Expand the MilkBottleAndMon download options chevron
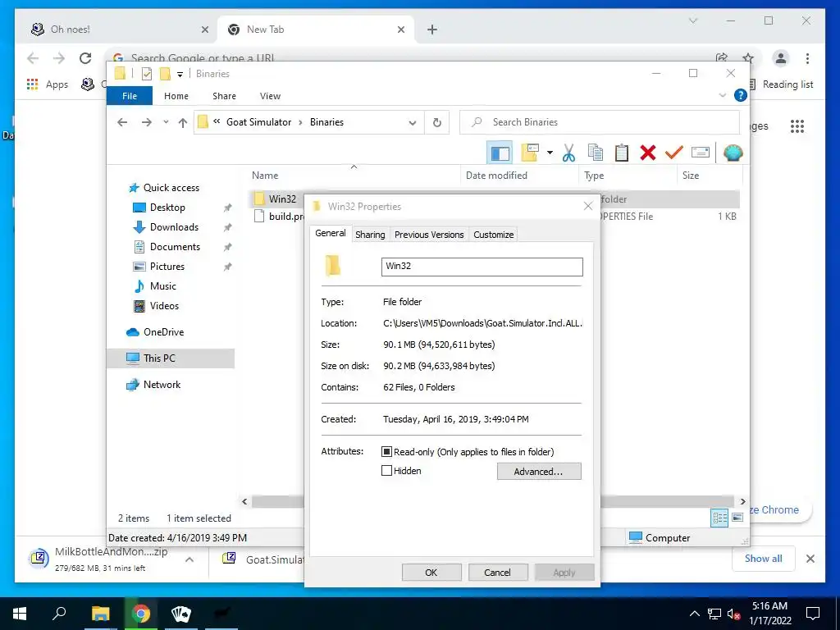The height and width of the screenshot is (630, 840). [x=189, y=559]
